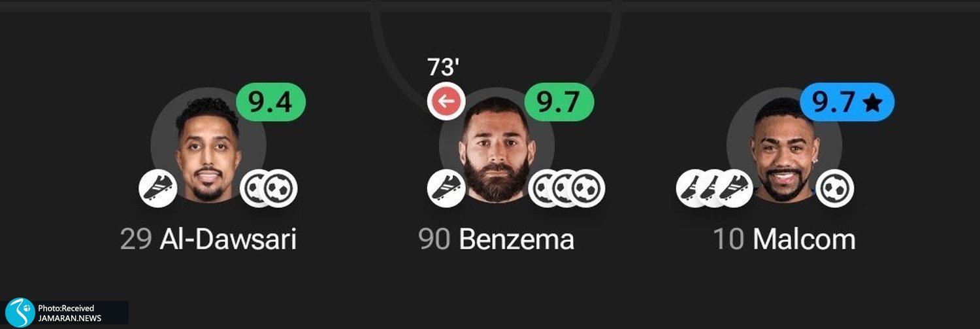Click the 73' substitution minute label
980x329 pixels.
coord(442,67)
